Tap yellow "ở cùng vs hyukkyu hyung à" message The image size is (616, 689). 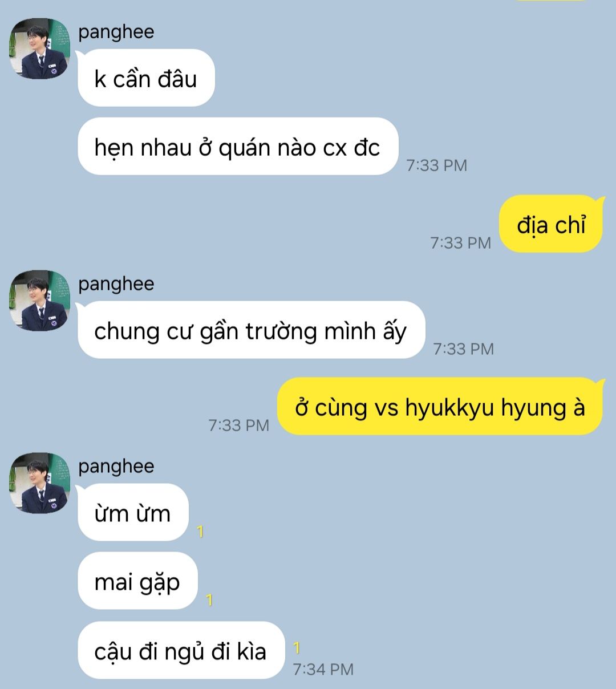tap(440, 407)
